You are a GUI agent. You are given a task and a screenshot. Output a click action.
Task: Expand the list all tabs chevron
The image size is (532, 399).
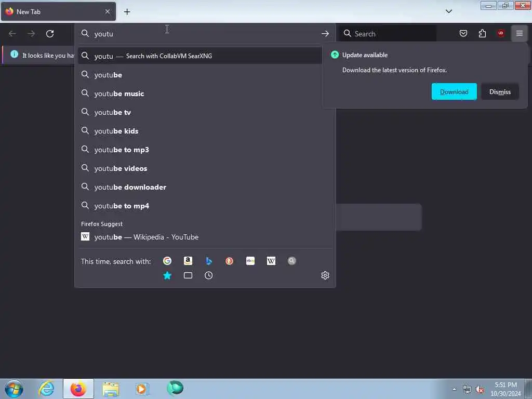pos(449,11)
